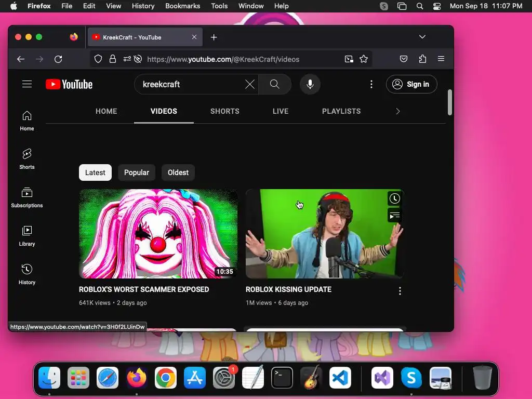The height and width of the screenshot is (399, 532).
Task: Start voice search with microphone
Action: point(310,84)
